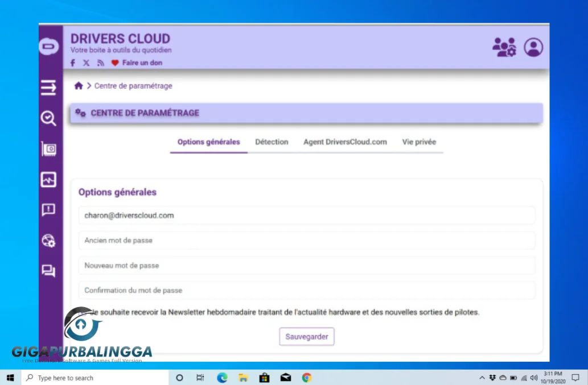The height and width of the screenshot is (385, 588).
Task: Switch to the Détection tab
Action: (x=272, y=142)
